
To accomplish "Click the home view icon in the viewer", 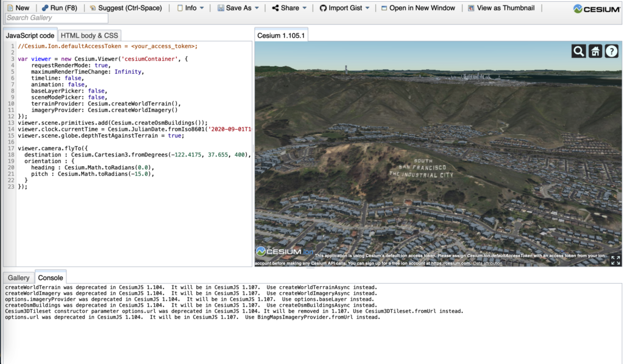I will coord(595,51).
